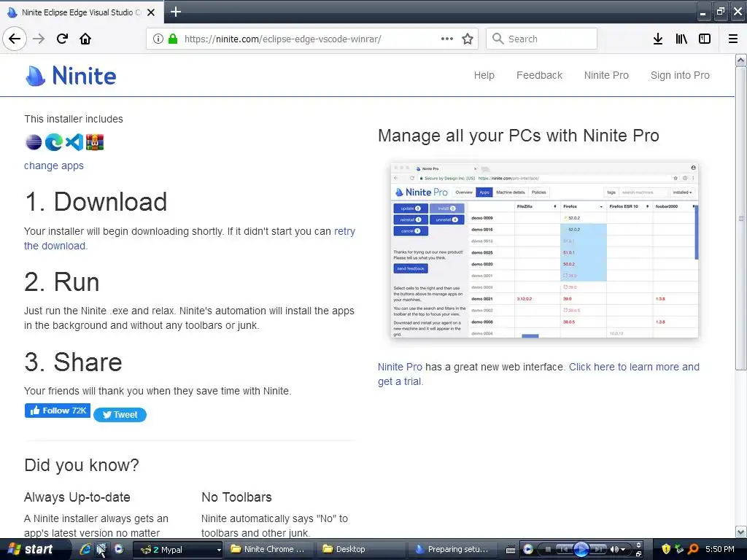
Task: Open Ninite Pro header link
Action: 606,75
